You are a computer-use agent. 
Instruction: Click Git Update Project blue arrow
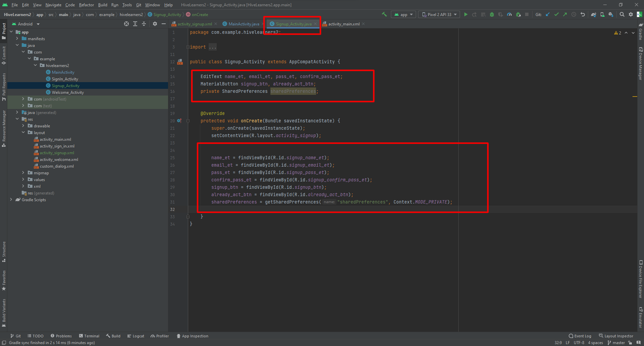click(547, 15)
